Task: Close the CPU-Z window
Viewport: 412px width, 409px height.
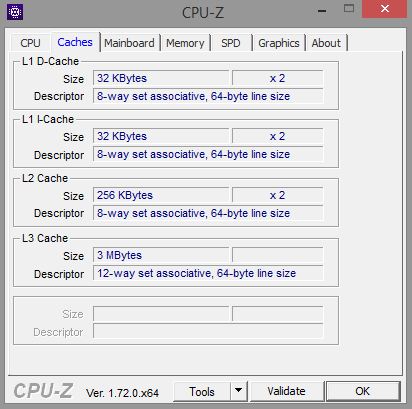Action: coord(385,9)
